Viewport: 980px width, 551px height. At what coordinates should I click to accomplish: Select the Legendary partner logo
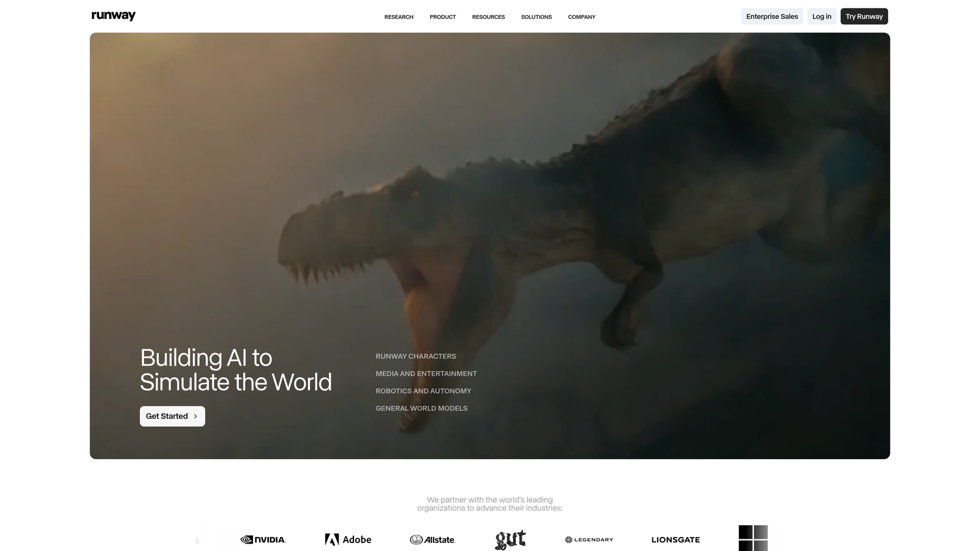pyautogui.click(x=588, y=539)
